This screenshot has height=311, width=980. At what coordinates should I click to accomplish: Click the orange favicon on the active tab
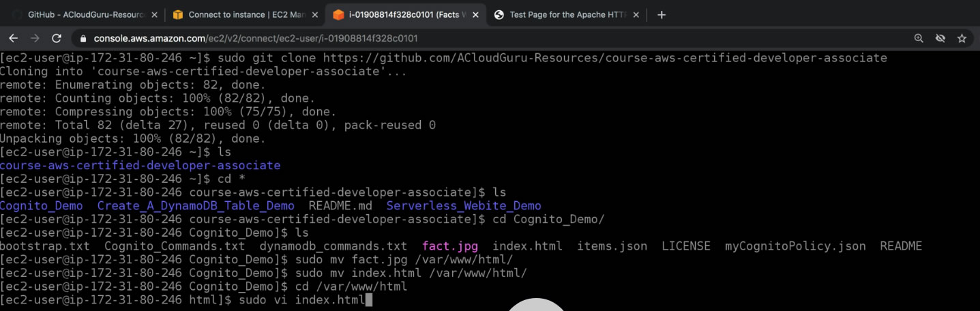[338, 15]
